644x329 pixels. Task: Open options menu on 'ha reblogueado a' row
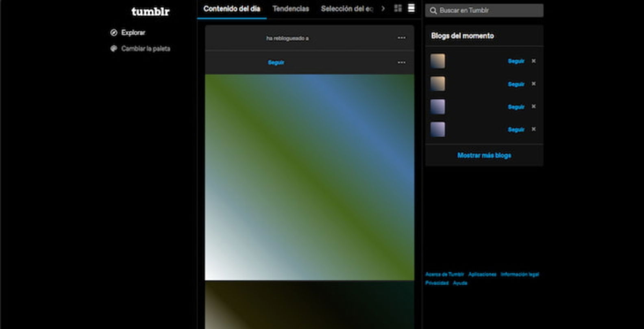[x=402, y=38]
